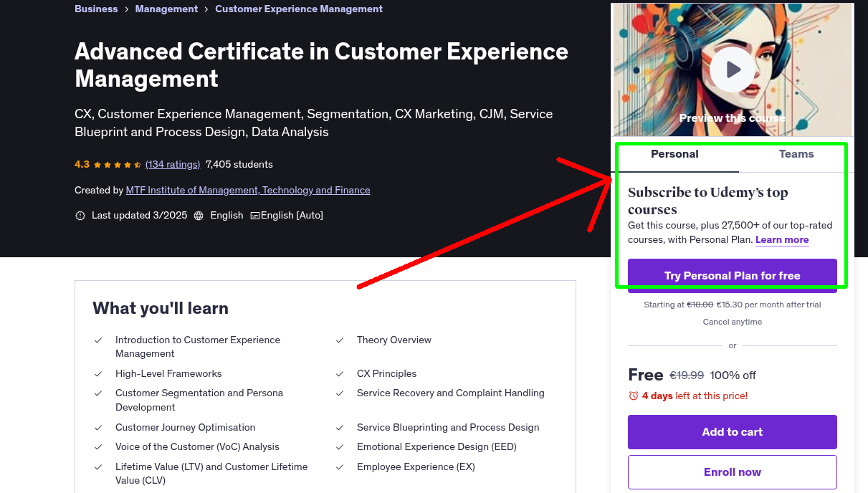The image size is (868, 493).
Task: Click the Starting at €15.30 per month text
Action: [x=733, y=305]
